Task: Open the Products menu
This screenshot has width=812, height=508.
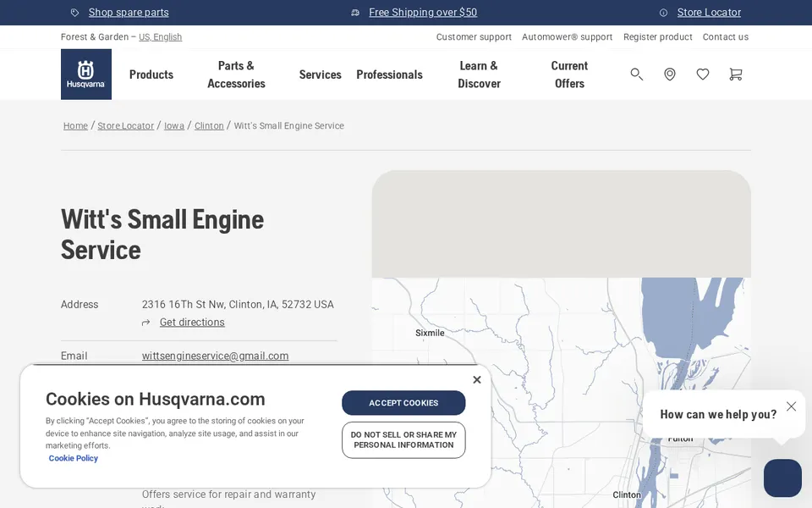Action: (151, 75)
